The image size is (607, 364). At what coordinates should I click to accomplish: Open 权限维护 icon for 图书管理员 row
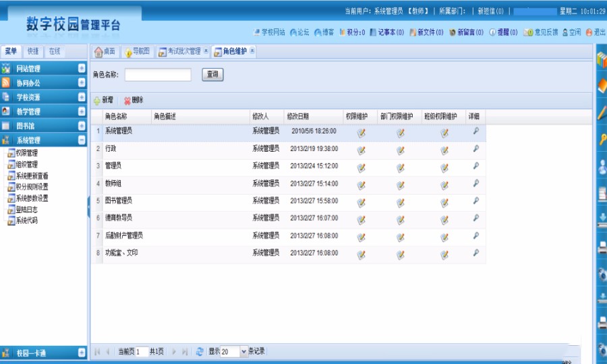[x=362, y=202]
